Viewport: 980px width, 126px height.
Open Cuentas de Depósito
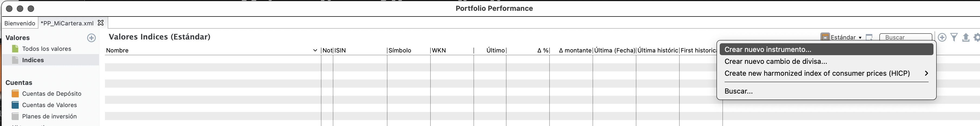click(51, 94)
